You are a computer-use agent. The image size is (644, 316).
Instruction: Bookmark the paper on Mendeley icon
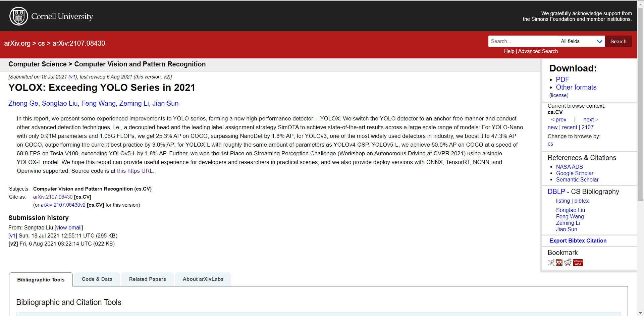[x=559, y=263]
